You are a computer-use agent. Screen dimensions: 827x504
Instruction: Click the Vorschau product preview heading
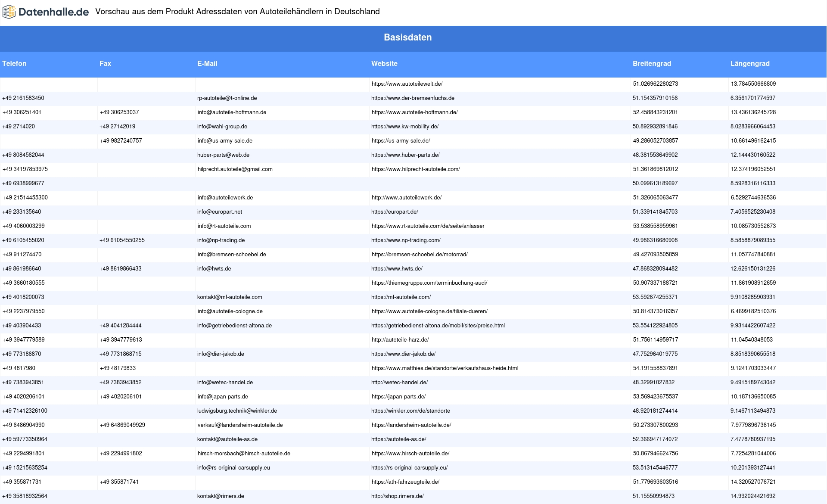(x=237, y=12)
